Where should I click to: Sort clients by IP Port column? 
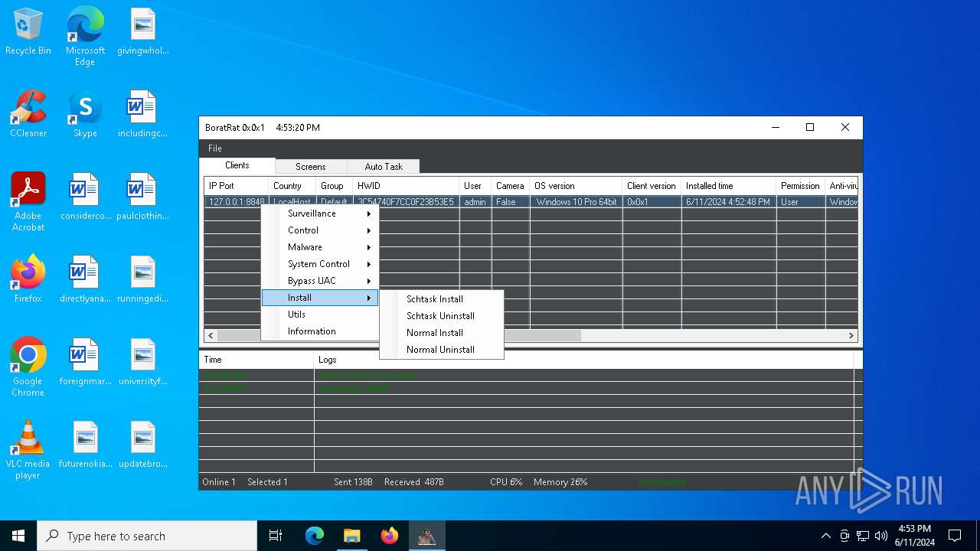[x=236, y=186]
